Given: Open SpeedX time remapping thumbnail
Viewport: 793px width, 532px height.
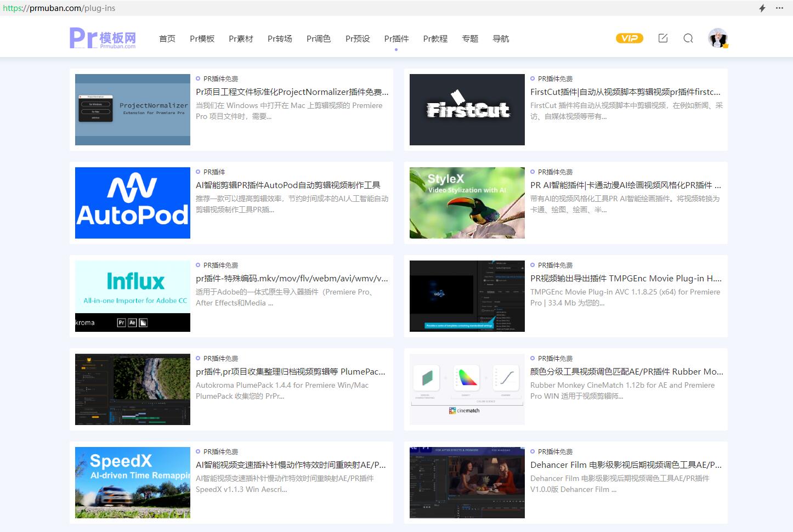Looking at the screenshot, I should pyautogui.click(x=133, y=483).
